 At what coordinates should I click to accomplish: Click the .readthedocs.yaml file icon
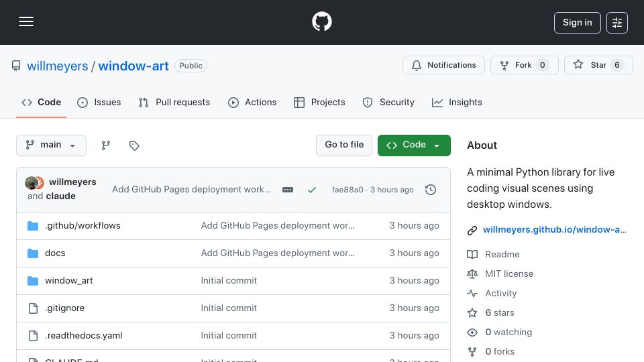pos(33,336)
